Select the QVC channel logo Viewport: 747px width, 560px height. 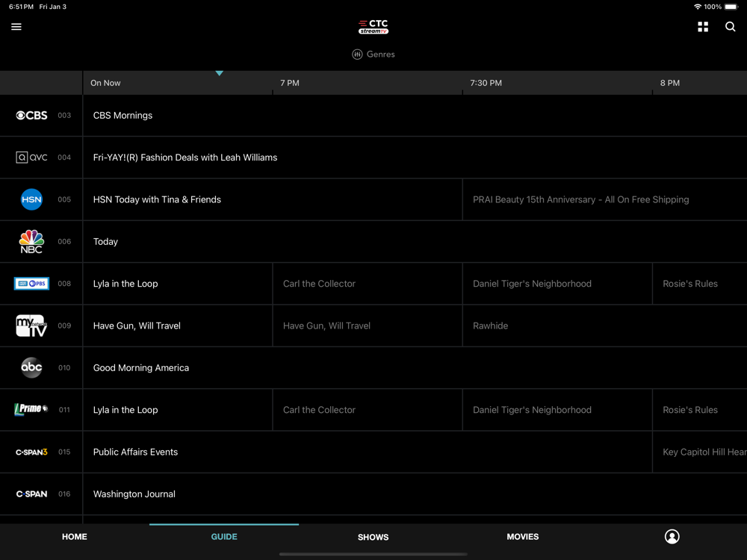click(x=31, y=157)
